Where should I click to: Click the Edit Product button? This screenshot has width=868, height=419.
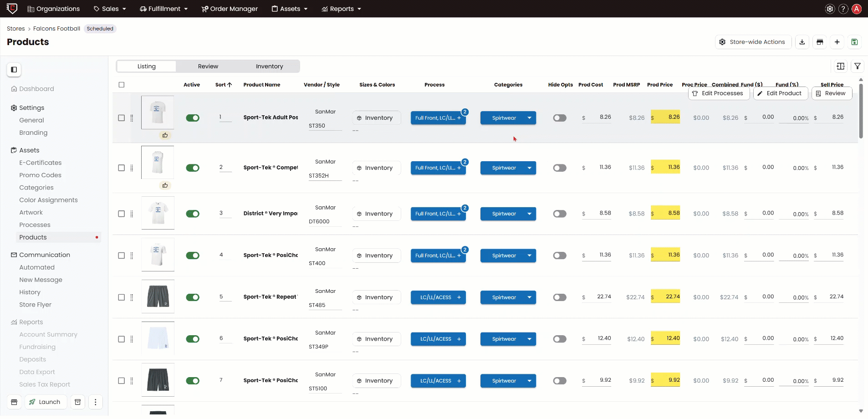tap(780, 93)
